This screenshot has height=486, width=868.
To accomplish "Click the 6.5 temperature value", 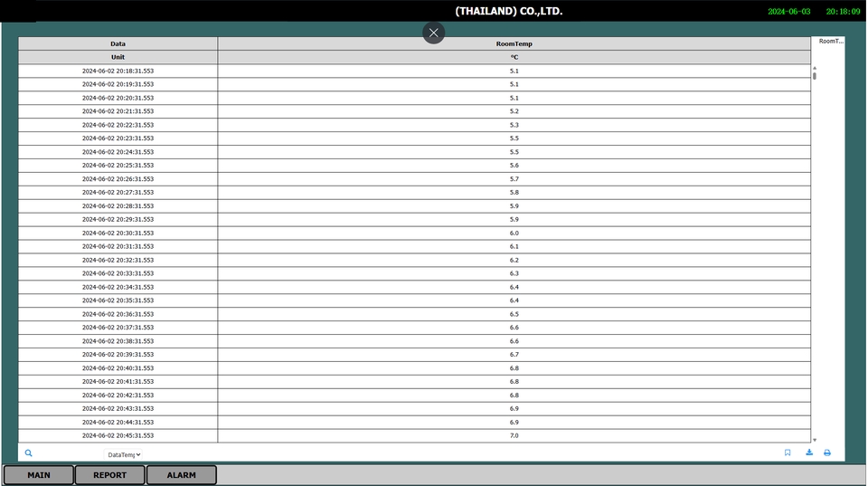I will click(x=514, y=314).
